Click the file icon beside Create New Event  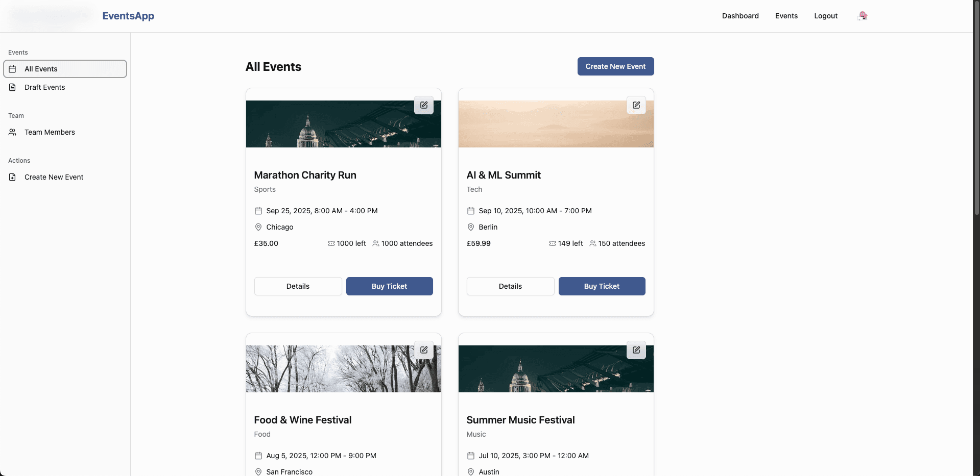click(x=12, y=177)
